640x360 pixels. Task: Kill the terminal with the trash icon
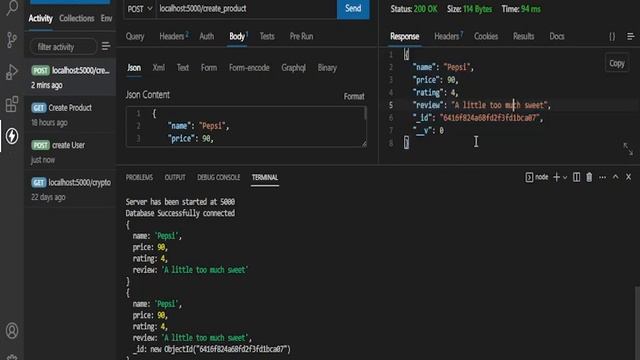(589, 177)
